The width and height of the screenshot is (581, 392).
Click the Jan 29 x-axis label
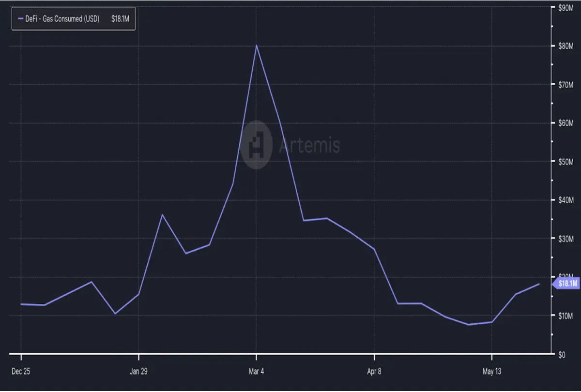[x=138, y=371]
